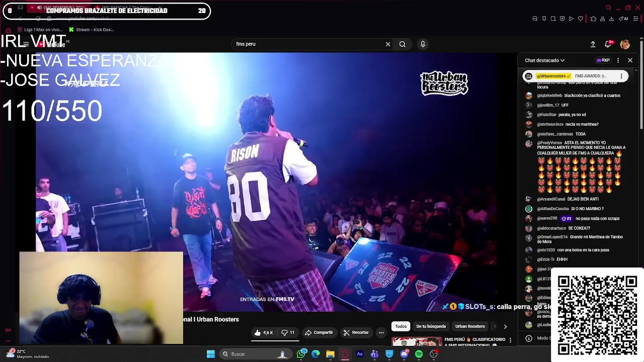Click the YouTube upload/create icon
The width and height of the screenshot is (644, 362).
pyautogui.click(x=593, y=44)
